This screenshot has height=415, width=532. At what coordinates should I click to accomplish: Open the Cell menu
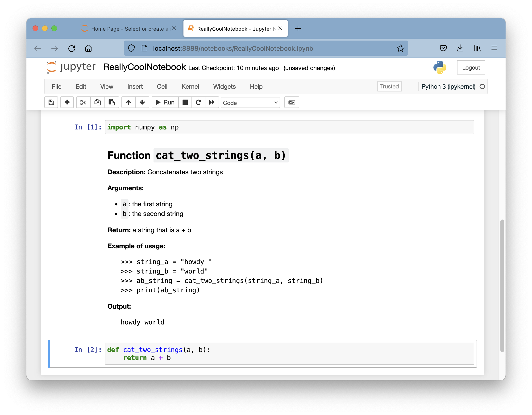pos(162,87)
